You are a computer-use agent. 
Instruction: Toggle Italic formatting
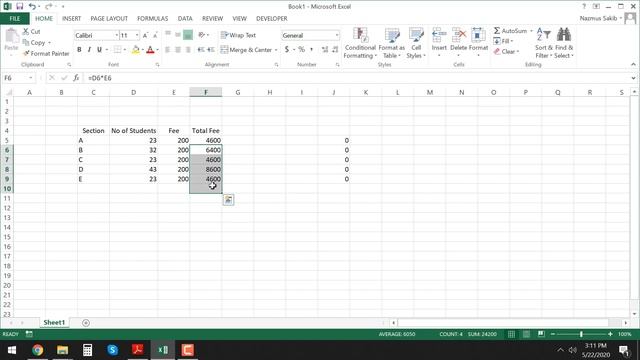89,50
